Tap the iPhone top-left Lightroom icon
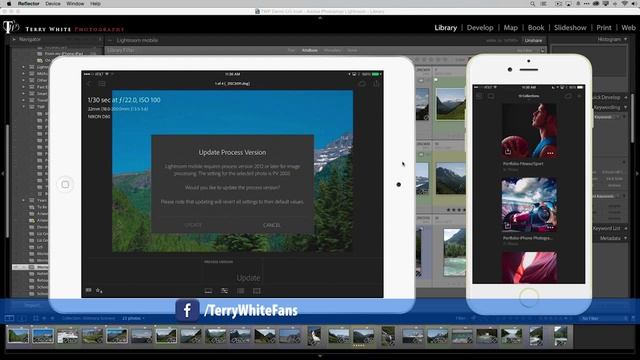The image size is (640, 360). (479, 96)
